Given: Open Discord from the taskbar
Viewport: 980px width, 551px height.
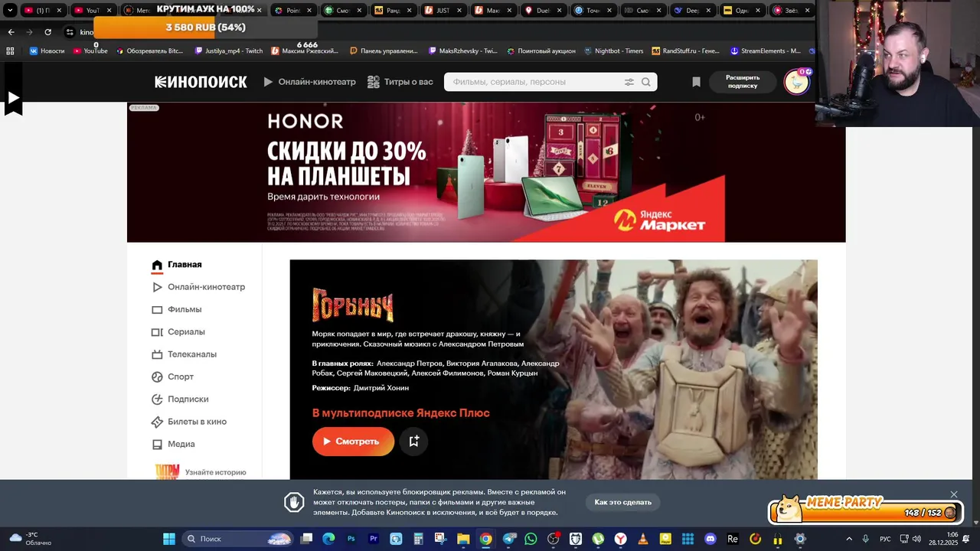Looking at the screenshot, I should point(710,539).
